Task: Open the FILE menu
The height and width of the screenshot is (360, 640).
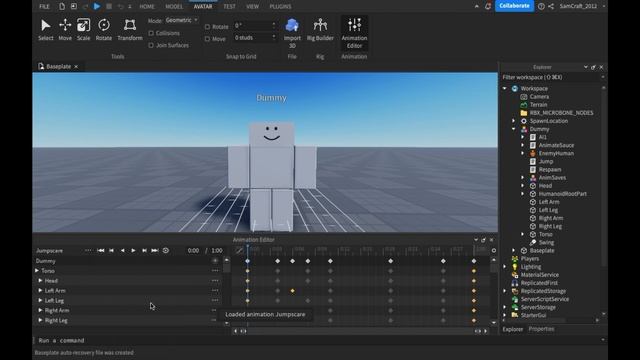Action: point(44,7)
